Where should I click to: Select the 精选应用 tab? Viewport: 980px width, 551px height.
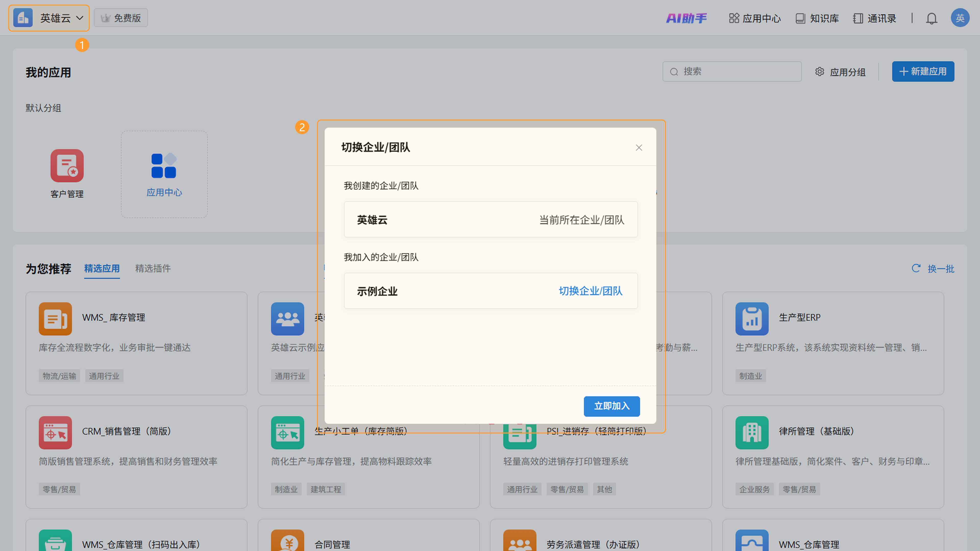point(102,269)
